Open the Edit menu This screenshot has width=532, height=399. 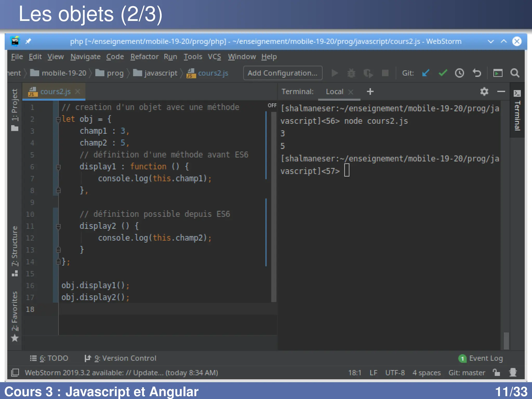pyautogui.click(x=35, y=57)
